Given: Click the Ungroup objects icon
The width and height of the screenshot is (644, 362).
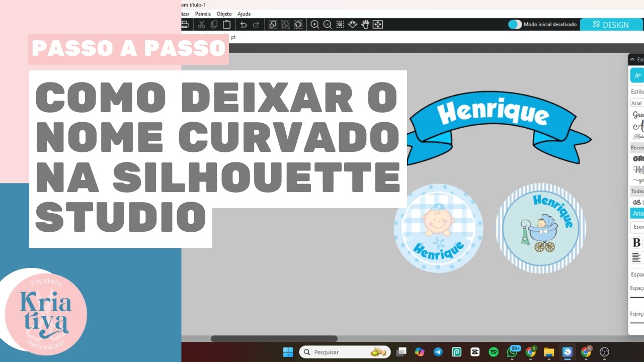Looking at the screenshot, I should [x=285, y=24].
